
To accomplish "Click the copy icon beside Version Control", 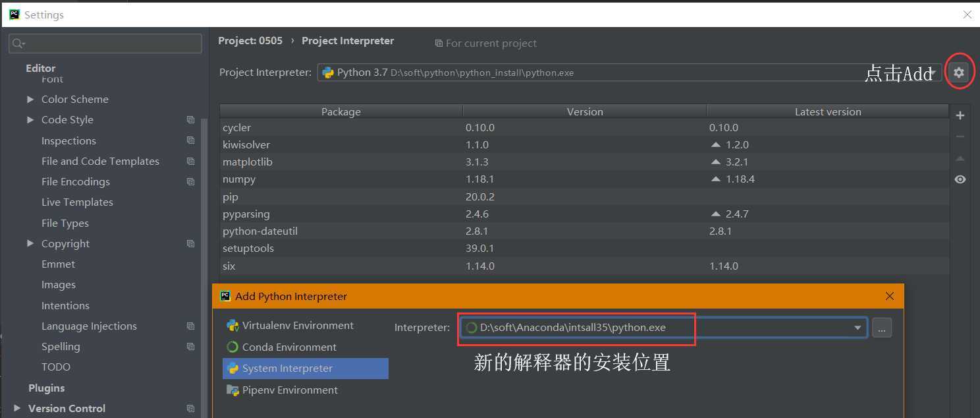I will point(190,408).
